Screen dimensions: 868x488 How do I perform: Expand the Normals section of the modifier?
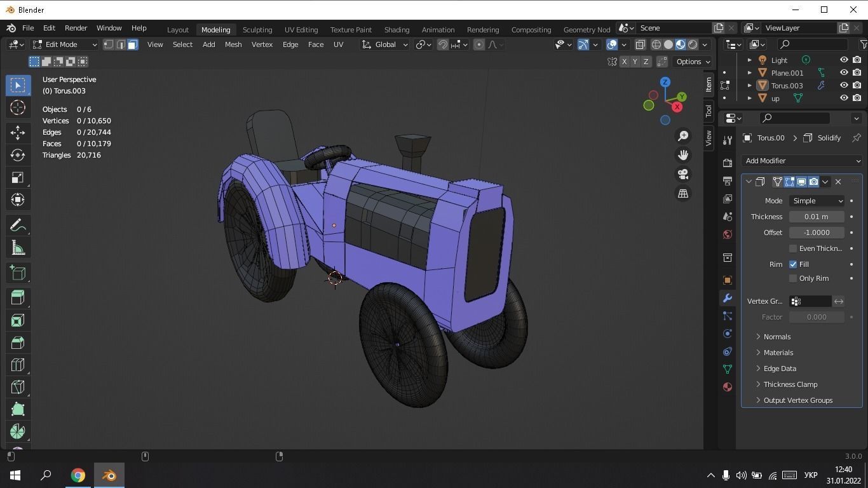click(776, 337)
